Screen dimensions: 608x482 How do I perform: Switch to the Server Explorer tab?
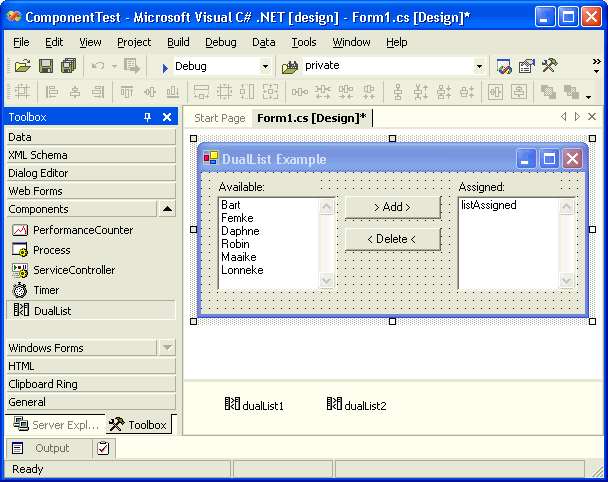tap(56, 425)
